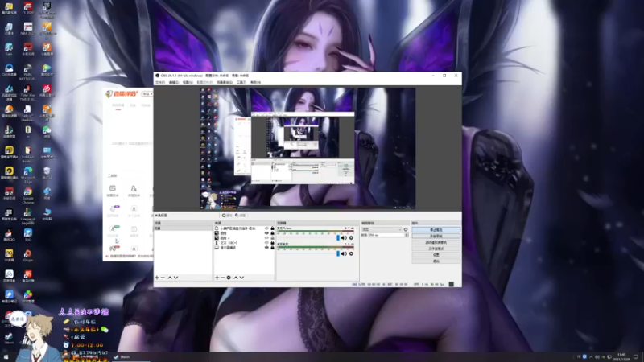Open 麦克风/Aux audio settings gear
Image resolution: width=644 pixels, height=362 pixels.
pos(351,238)
